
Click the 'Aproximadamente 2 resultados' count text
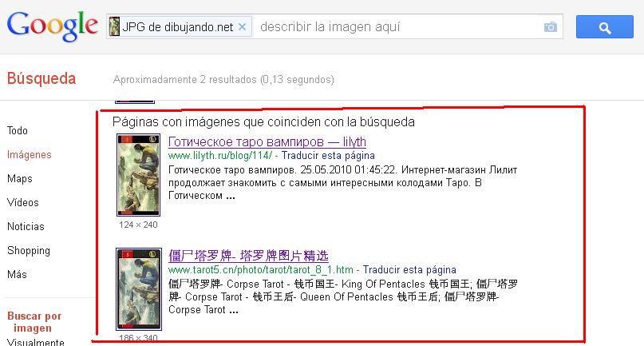223,79
